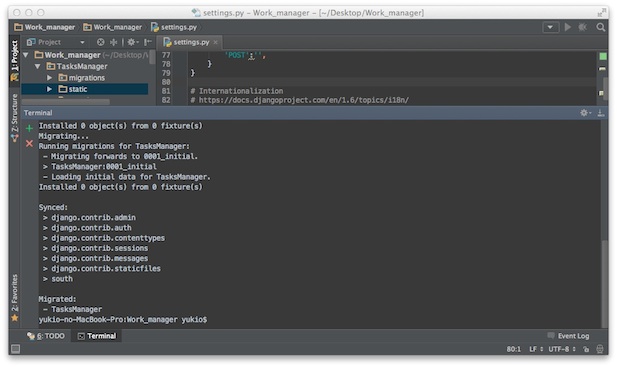Click the Run button in navigation bar
Image resolution: width=617 pixels, height=367 pixels.
pyautogui.click(x=567, y=27)
